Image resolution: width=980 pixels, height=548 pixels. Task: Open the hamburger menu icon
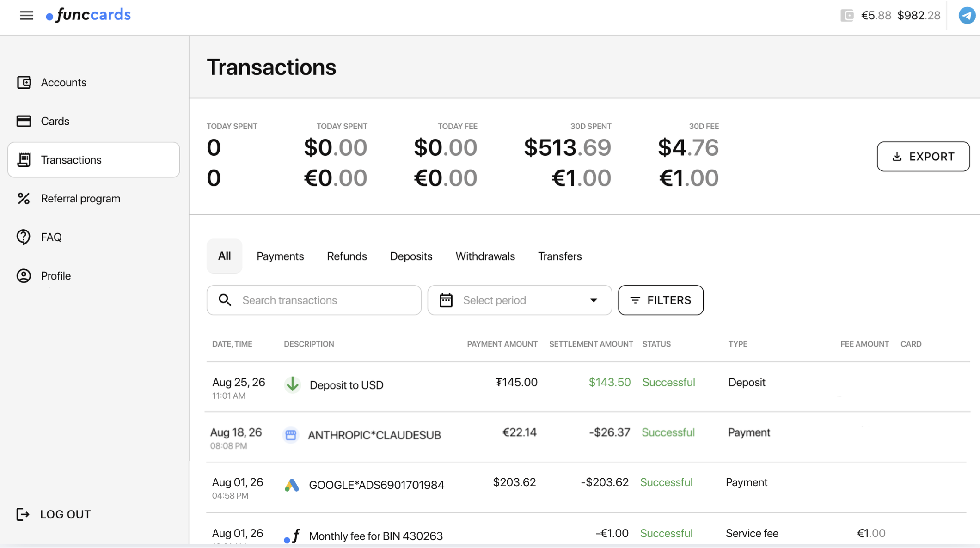click(26, 16)
